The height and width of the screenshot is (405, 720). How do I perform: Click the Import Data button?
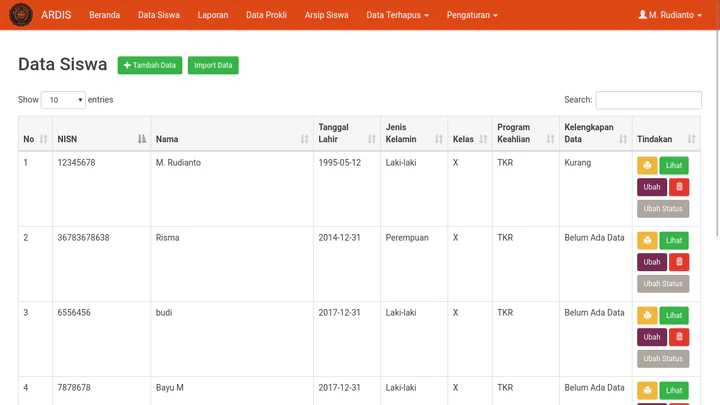coord(213,65)
